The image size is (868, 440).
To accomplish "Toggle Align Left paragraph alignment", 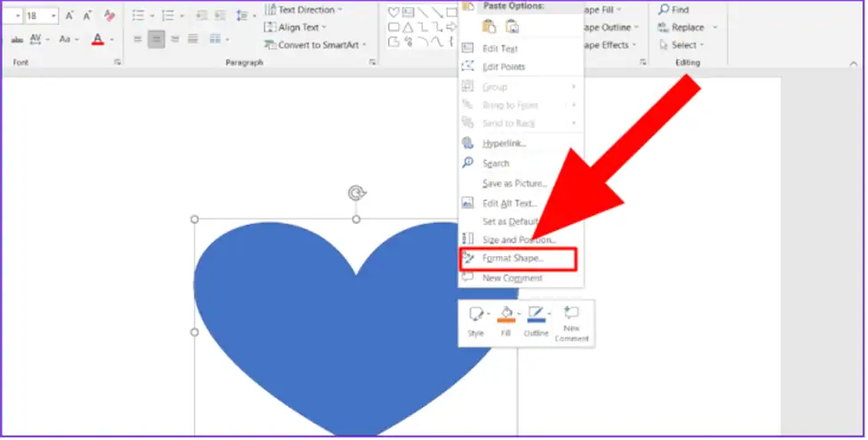I will [x=138, y=39].
